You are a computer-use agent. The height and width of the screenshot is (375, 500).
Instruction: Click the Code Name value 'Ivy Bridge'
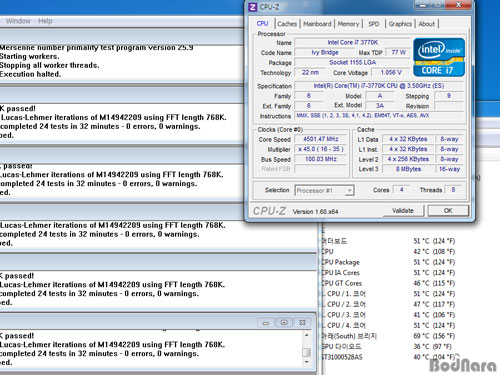(x=325, y=52)
